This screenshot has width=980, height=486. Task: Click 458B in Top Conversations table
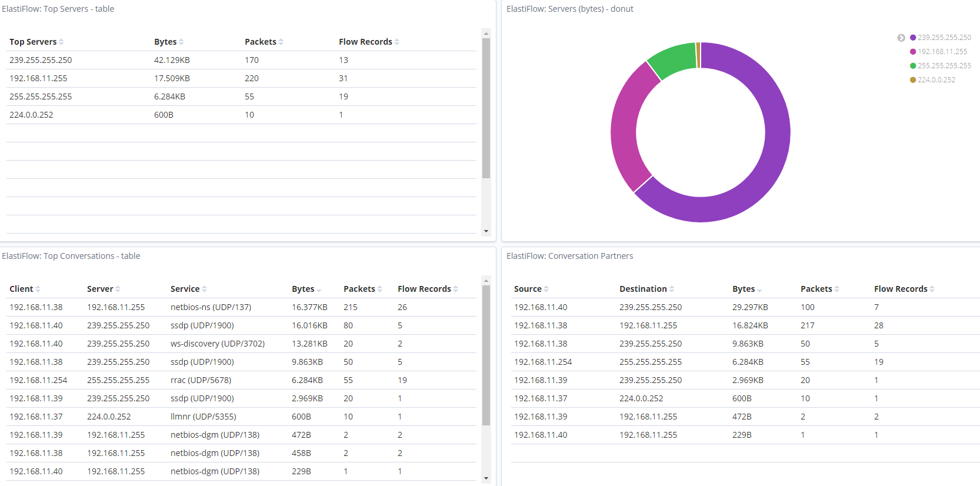click(301, 453)
